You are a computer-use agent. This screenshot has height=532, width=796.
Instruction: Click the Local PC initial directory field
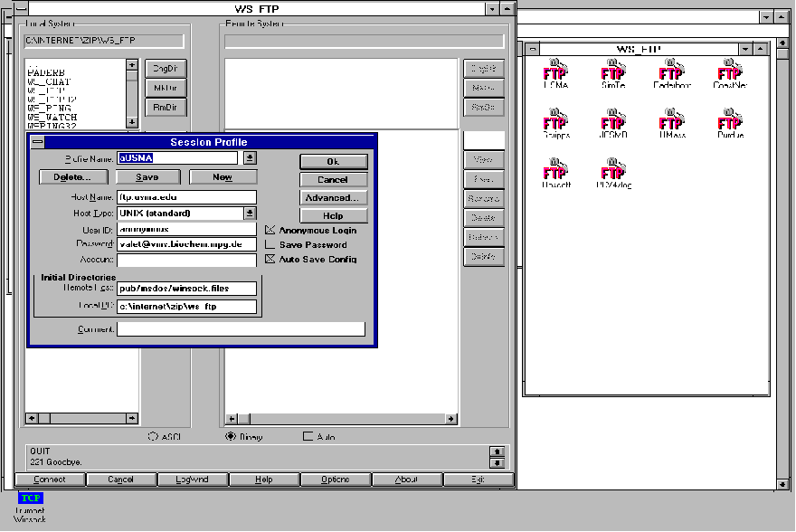(187, 307)
